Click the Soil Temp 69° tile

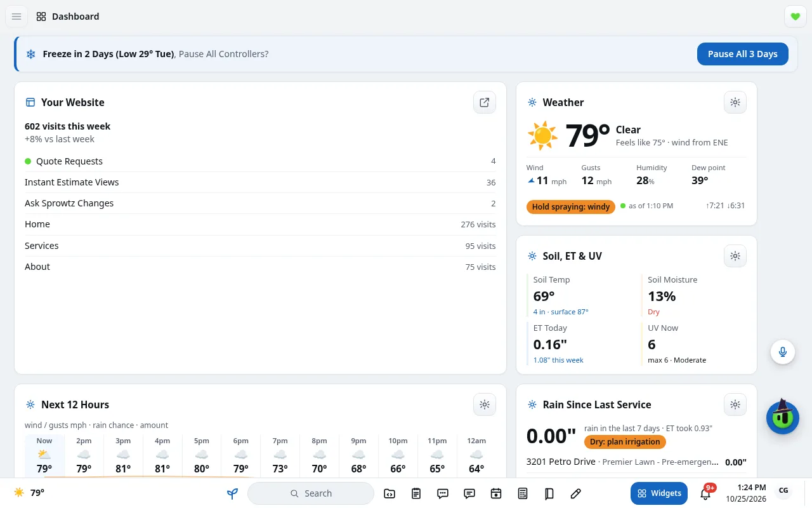click(x=580, y=295)
